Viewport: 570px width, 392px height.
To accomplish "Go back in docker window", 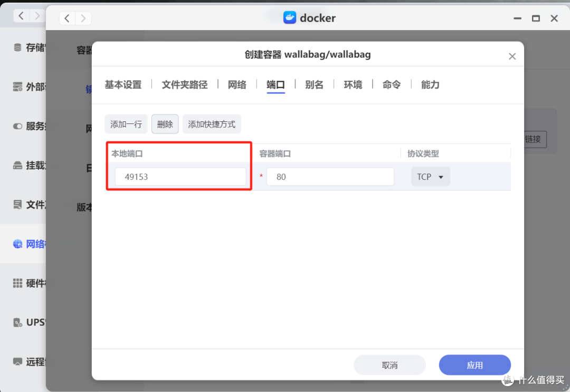I will 67,18.
